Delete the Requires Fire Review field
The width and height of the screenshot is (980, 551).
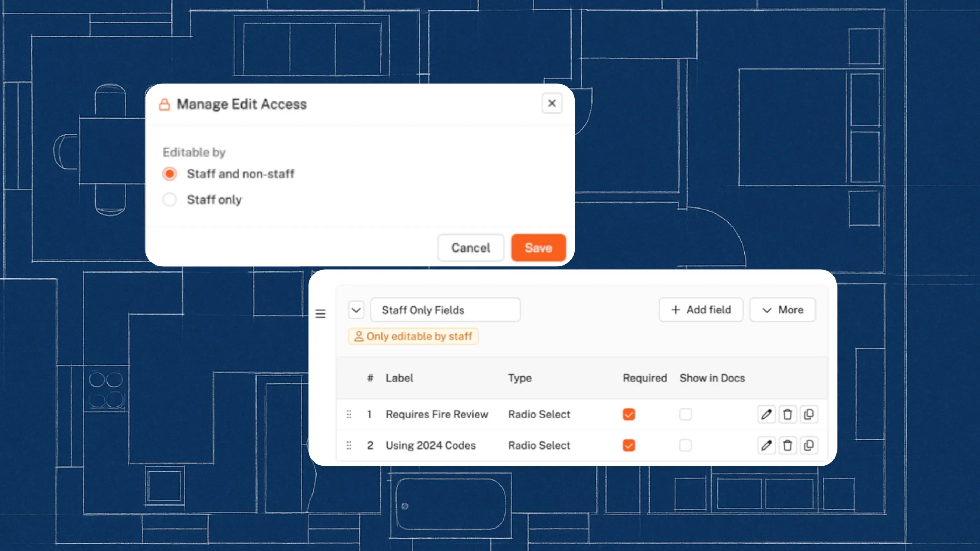click(787, 414)
